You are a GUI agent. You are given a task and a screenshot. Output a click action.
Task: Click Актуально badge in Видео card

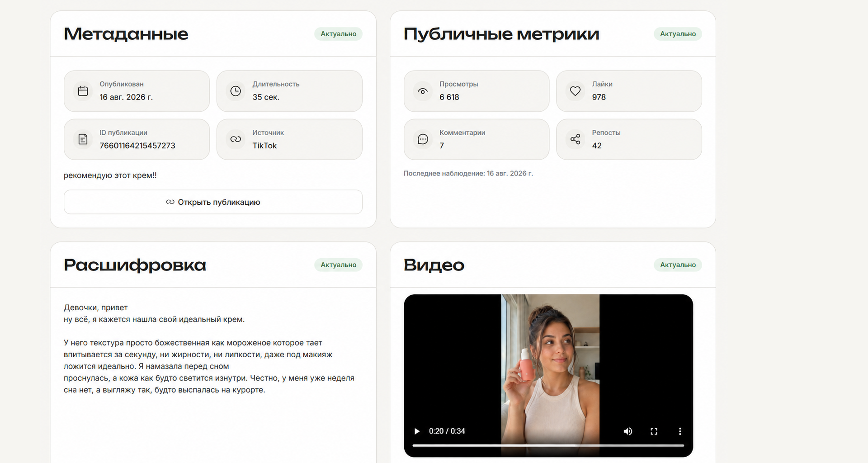click(678, 265)
